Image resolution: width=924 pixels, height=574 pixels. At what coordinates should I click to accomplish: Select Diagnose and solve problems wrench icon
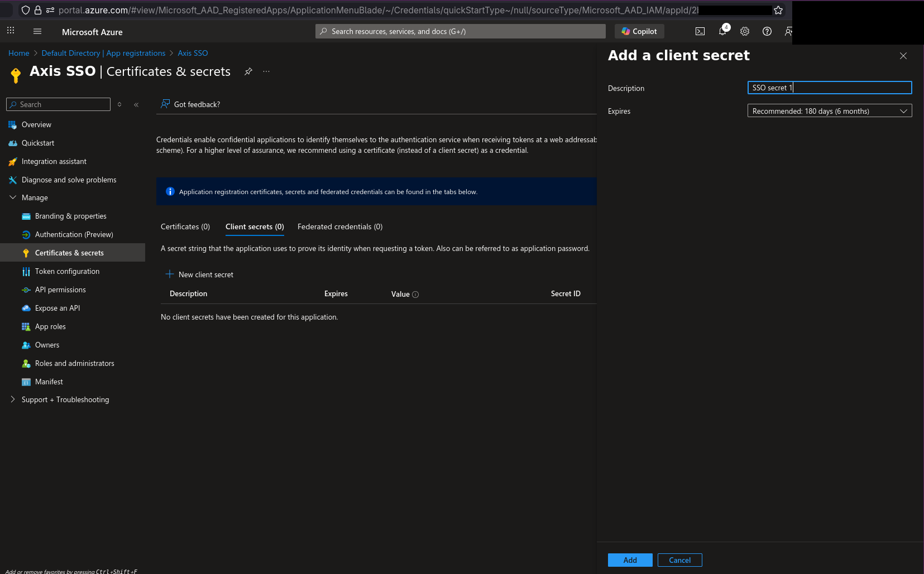pos(12,180)
